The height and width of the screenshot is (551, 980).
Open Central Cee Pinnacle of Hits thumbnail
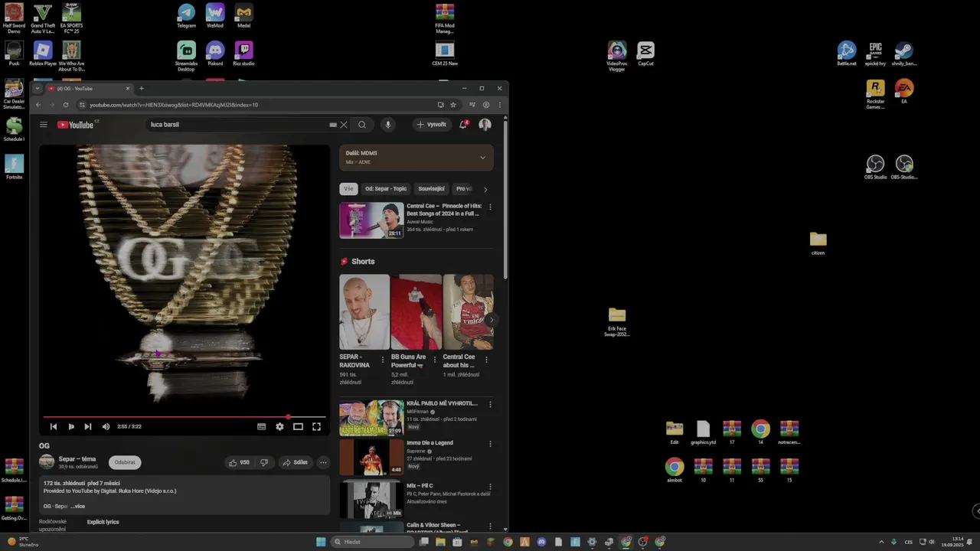pyautogui.click(x=371, y=220)
